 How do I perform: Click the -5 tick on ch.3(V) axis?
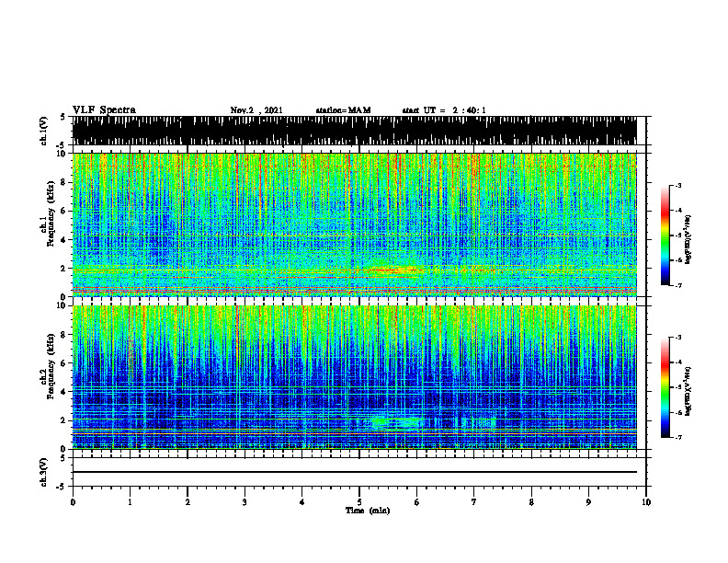click(x=62, y=487)
